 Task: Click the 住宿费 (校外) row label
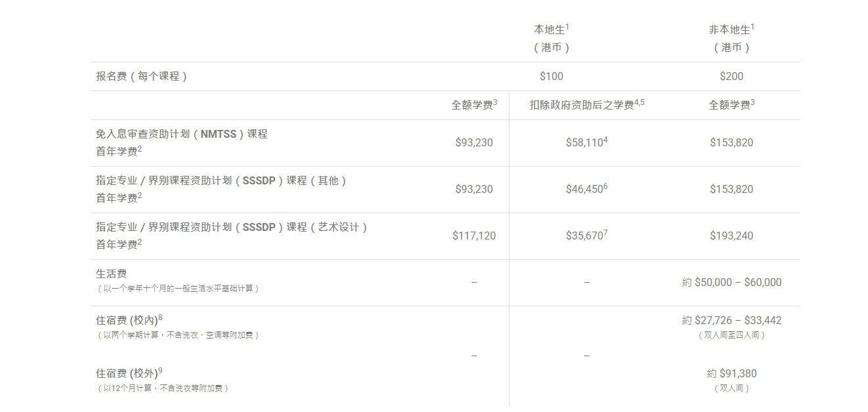[128, 373]
